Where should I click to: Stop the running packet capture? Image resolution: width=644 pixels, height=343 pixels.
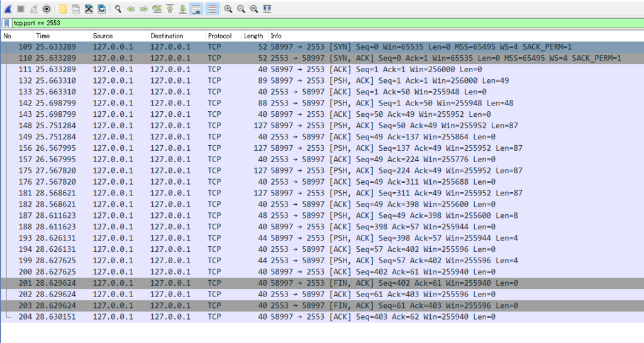coord(21,9)
